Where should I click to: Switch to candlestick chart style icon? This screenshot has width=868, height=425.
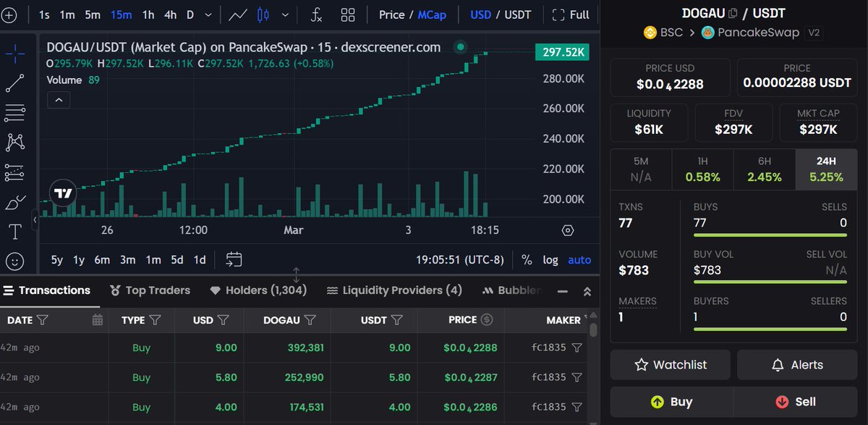(263, 14)
